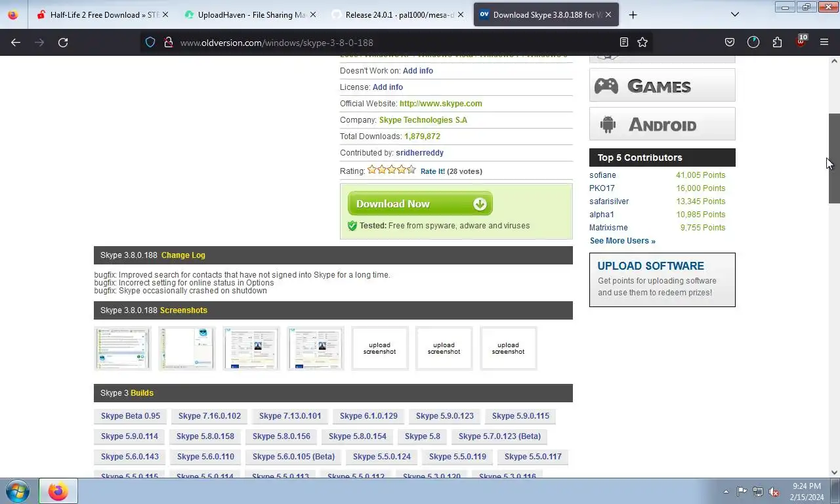The image size is (840, 504).
Task: Open the Action Center flag tray icon
Action: [x=742, y=492]
